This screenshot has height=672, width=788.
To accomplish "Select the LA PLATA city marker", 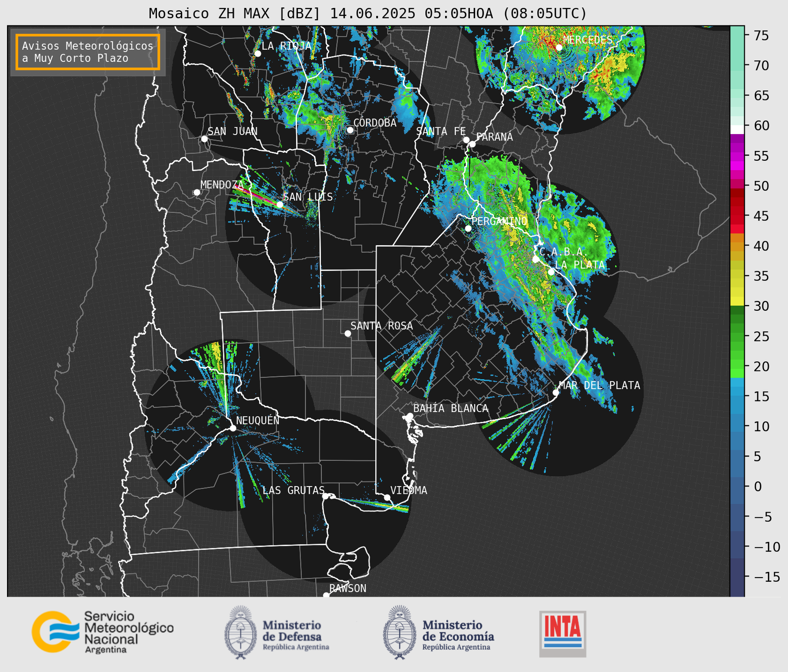I will tap(551, 272).
